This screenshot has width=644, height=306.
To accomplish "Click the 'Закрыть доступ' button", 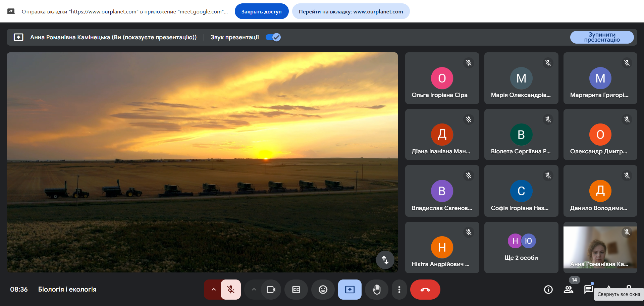I will [261, 11].
